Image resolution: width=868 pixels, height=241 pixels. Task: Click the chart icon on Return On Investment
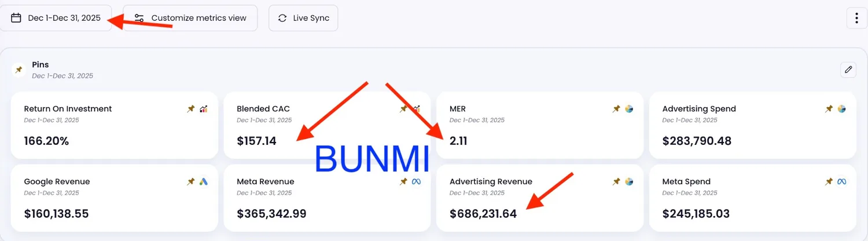pos(204,109)
